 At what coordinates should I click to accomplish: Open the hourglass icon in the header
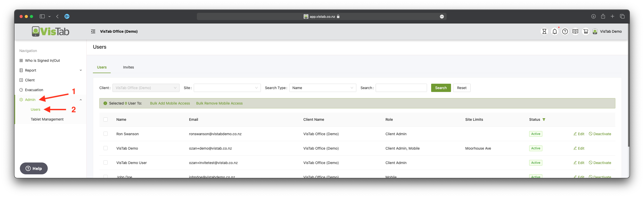point(544,31)
